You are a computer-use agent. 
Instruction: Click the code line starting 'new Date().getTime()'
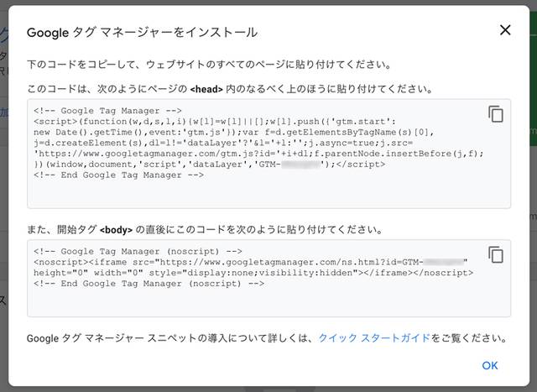pos(234,132)
